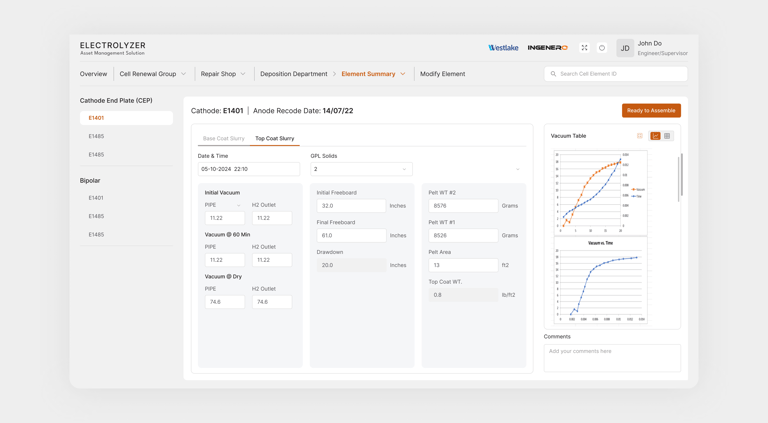This screenshot has width=768, height=423.
Task: Open the Modify Element menu item
Action: click(442, 74)
